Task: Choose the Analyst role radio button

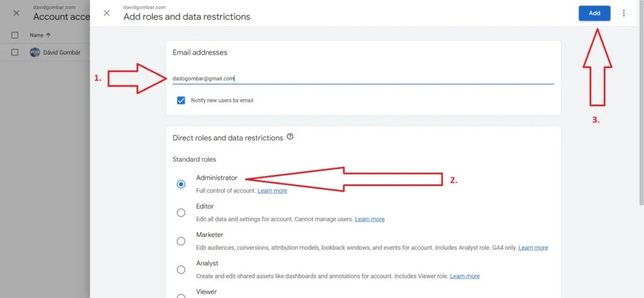Action: (180, 270)
